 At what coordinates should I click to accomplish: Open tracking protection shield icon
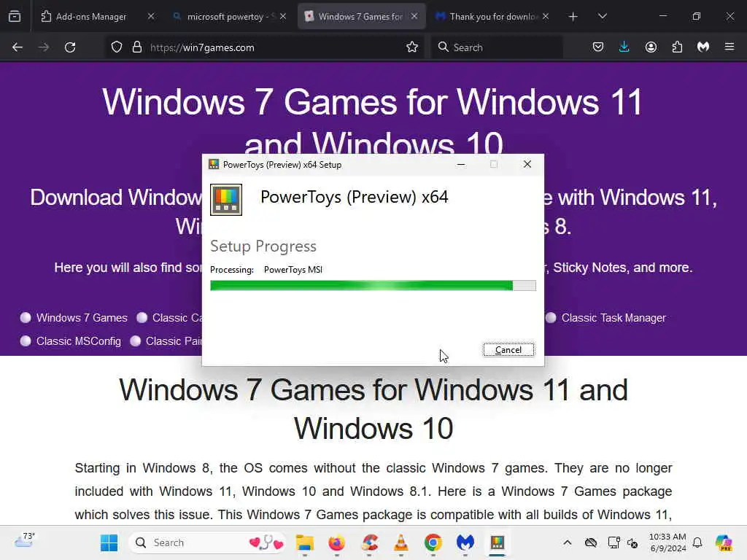(117, 47)
